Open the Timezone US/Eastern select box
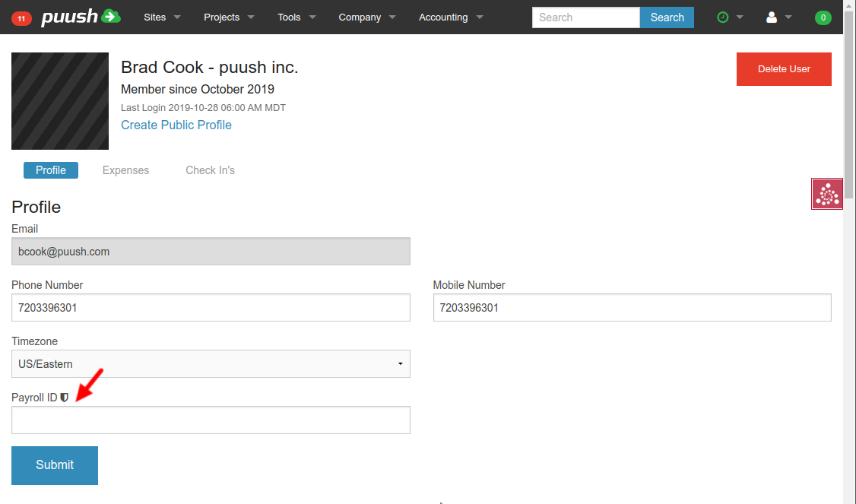856x504 pixels. coord(211,364)
